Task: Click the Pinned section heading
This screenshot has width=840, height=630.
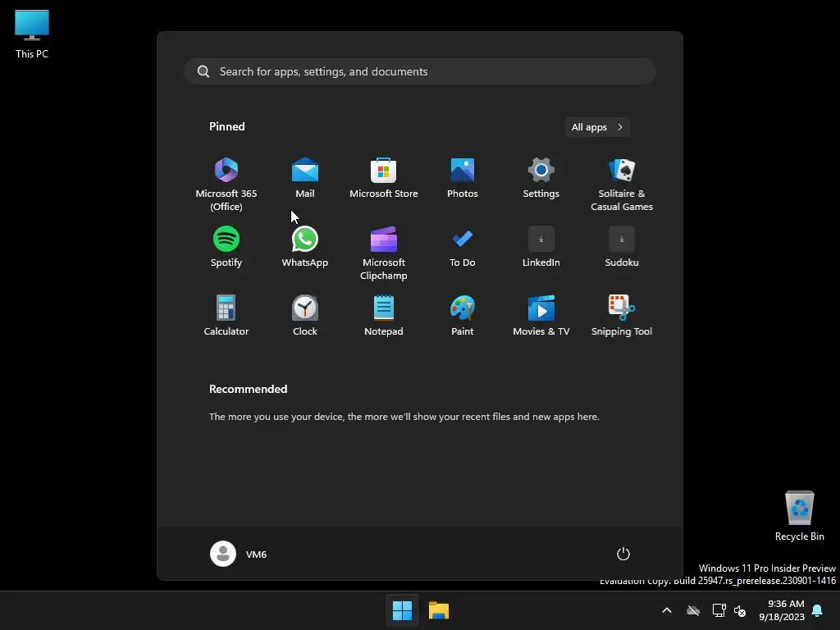Action: [227, 126]
